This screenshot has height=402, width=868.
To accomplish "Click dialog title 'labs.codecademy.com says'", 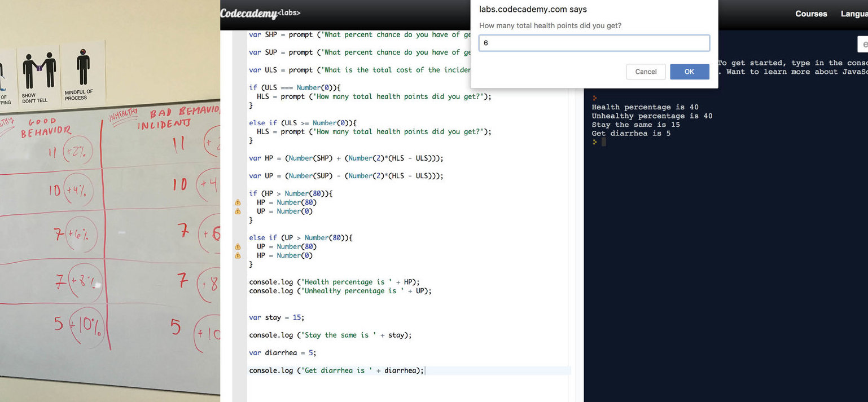I will (533, 10).
